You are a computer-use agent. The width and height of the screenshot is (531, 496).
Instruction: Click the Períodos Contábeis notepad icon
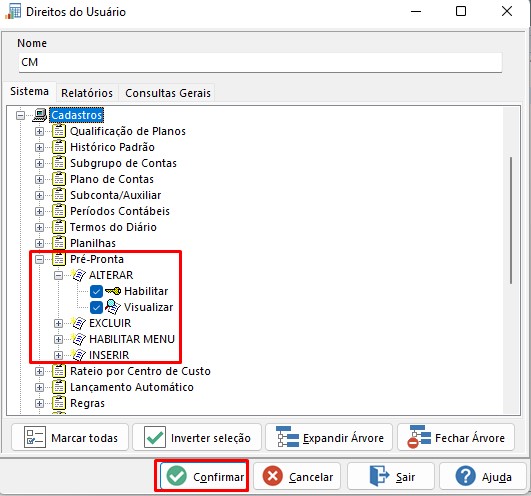tap(59, 211)
